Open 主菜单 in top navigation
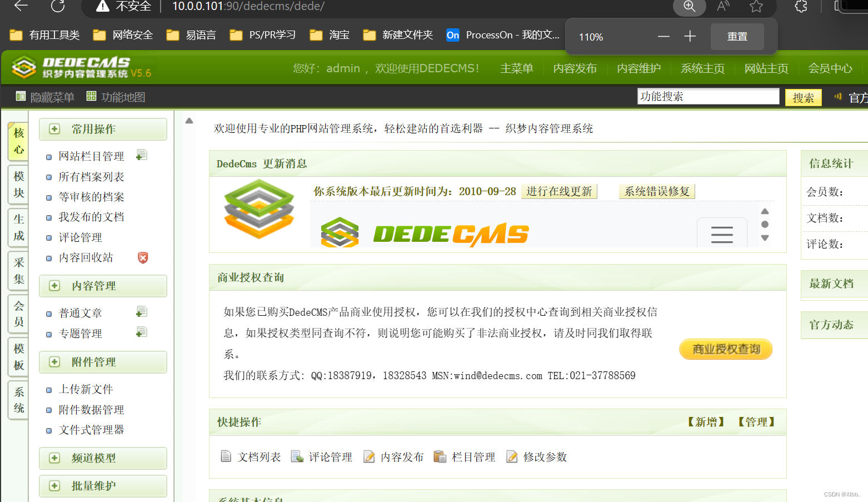Screen dimensions: 868x502 (x=516, y=68)
